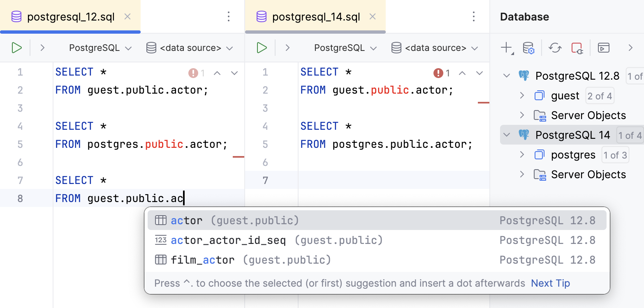
Task: Run query in postgresql_14.sql editor
Action: (262, 48)
